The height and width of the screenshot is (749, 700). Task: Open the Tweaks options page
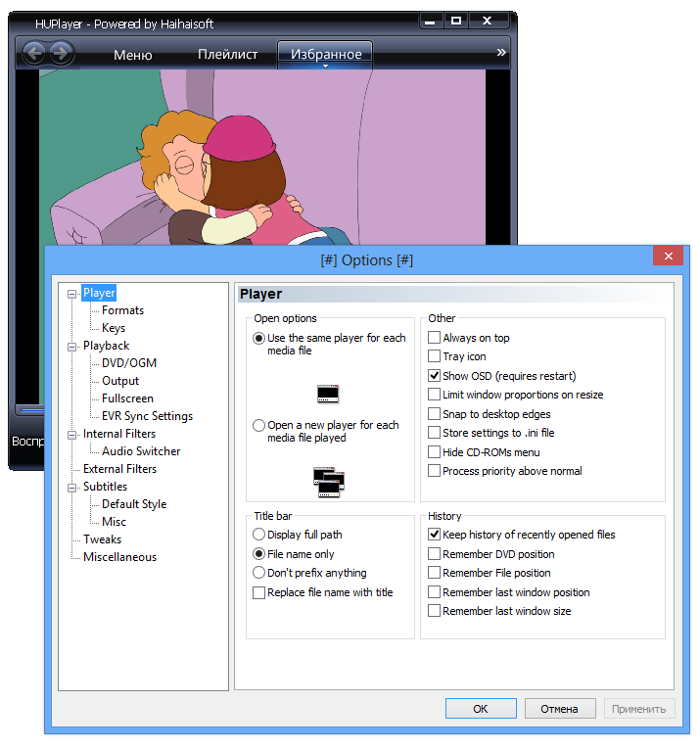(x=102, y=539)
